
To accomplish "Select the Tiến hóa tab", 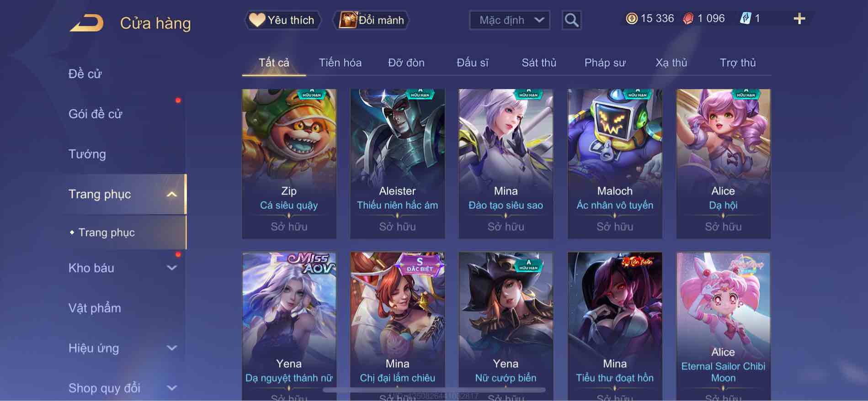I will pos(340,63).
